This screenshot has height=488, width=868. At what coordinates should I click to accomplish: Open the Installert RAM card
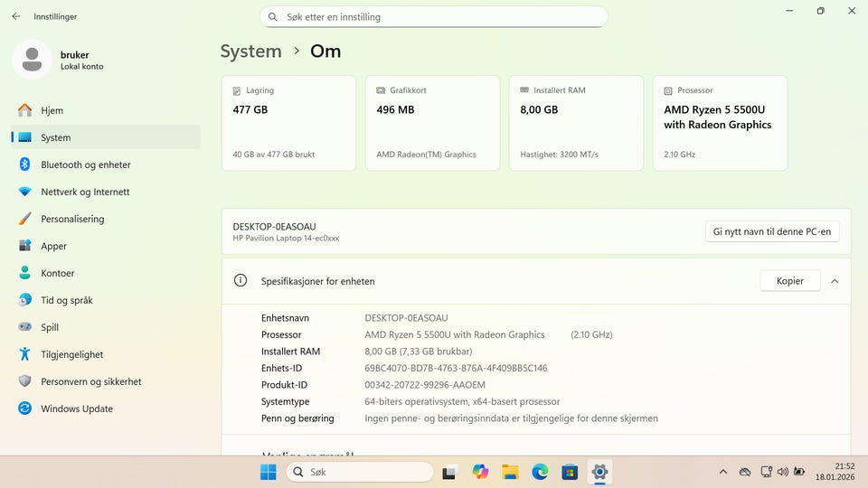(576, 123)
